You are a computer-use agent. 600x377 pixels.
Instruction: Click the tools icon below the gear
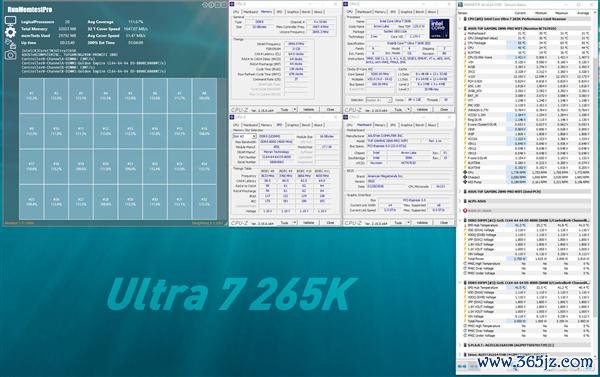tap(10, 44)
